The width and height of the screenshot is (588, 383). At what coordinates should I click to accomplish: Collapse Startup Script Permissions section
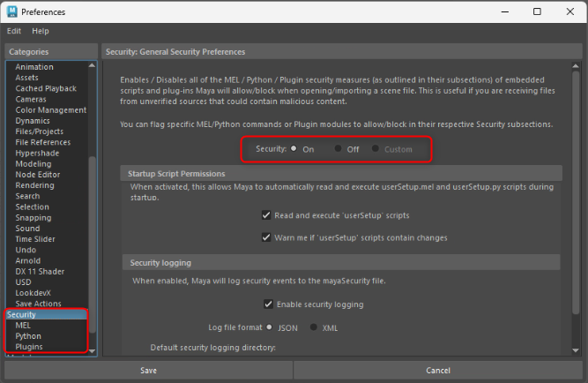(x=341, y=174)
